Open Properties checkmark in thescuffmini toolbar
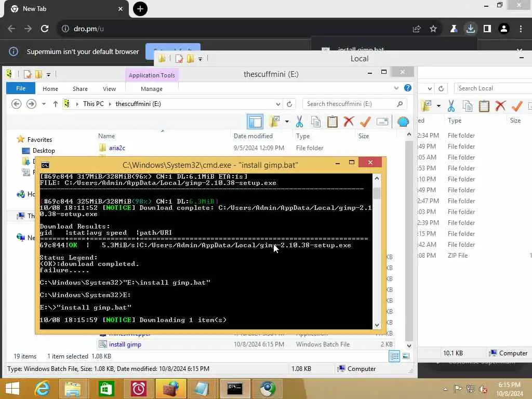This screenshot has height=399, width=532. [365, 122]
